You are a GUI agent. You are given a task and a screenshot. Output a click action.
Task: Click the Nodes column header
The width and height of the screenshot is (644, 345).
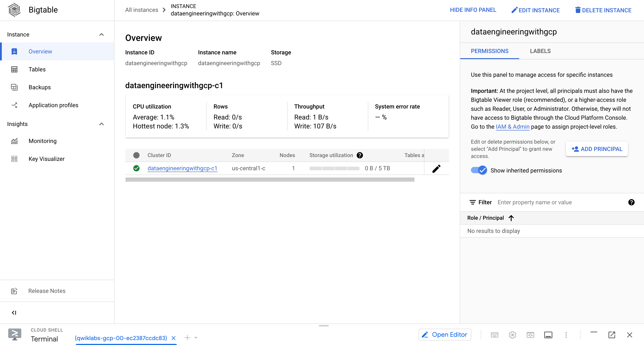(287, 155)
